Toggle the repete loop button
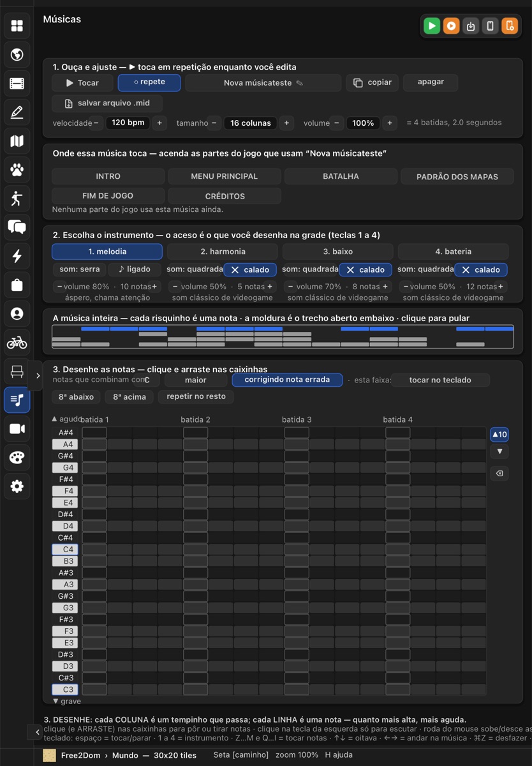This screenshot has width=532, height=766. [x=149, y=82]
